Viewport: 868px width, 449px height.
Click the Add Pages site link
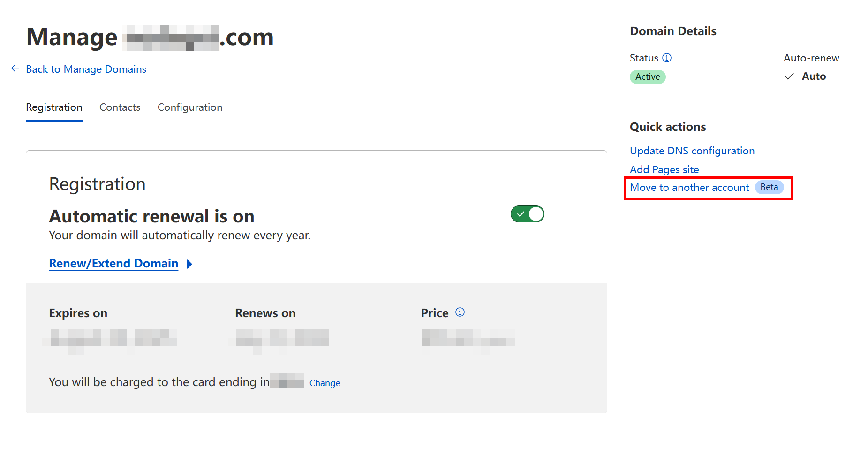(664, 170)
